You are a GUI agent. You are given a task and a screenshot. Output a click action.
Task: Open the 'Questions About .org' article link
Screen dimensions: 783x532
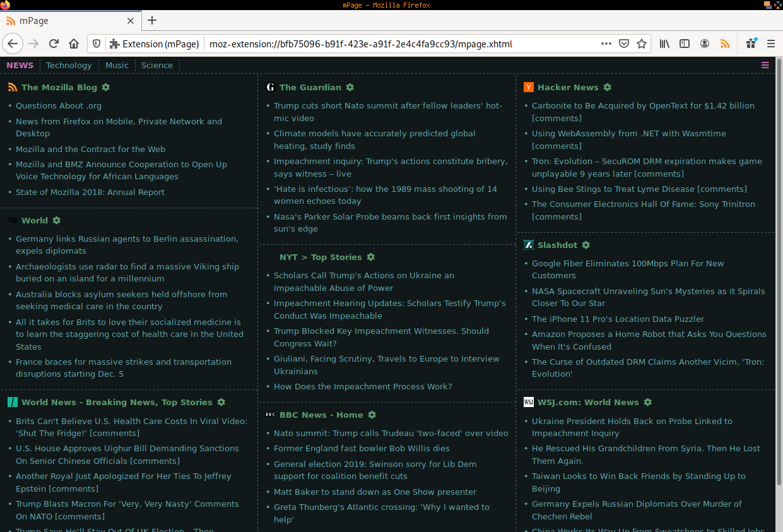click(59, 106)
